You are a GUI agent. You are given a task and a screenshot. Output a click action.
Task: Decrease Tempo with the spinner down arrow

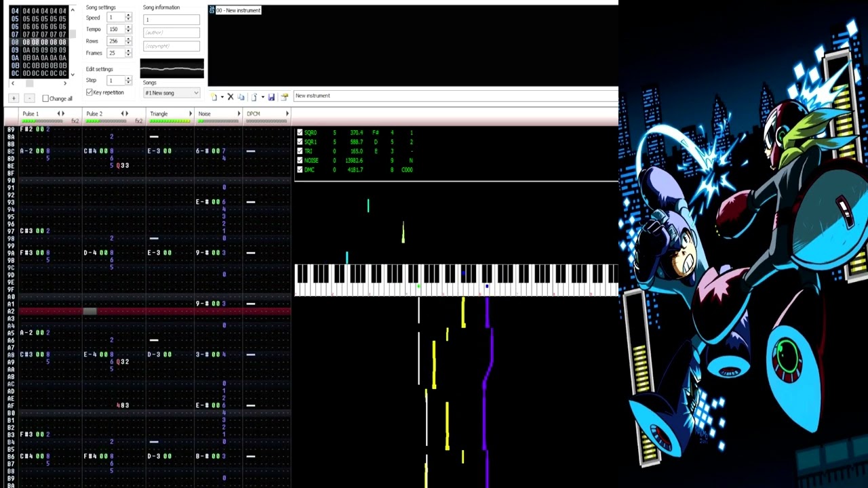tap(128, 32)
